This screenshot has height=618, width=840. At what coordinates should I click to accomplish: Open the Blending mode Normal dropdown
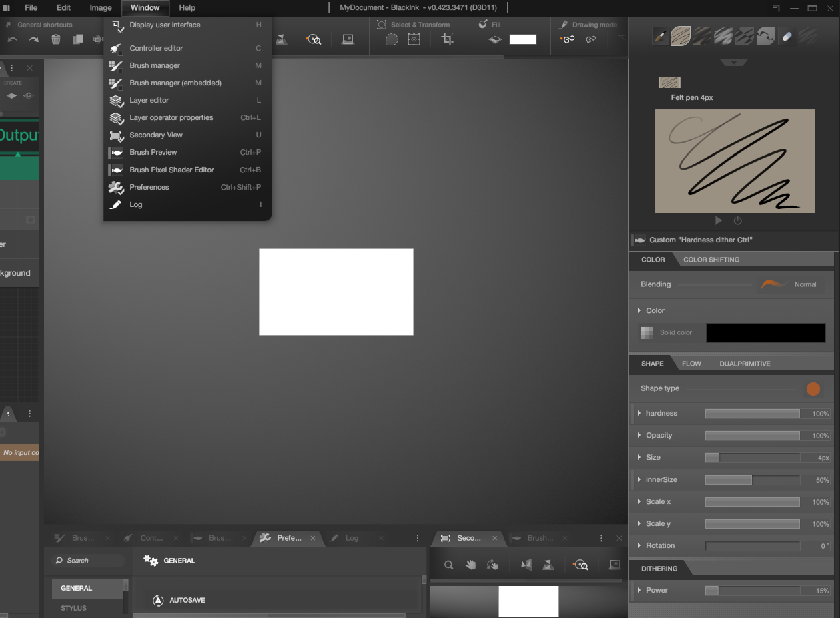tap(792, 284)
